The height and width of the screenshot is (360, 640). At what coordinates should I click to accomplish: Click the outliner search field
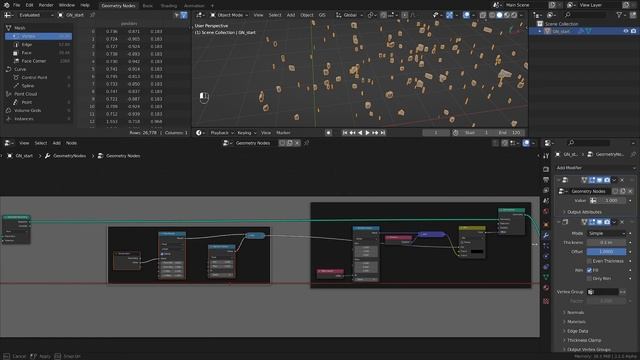586,15
